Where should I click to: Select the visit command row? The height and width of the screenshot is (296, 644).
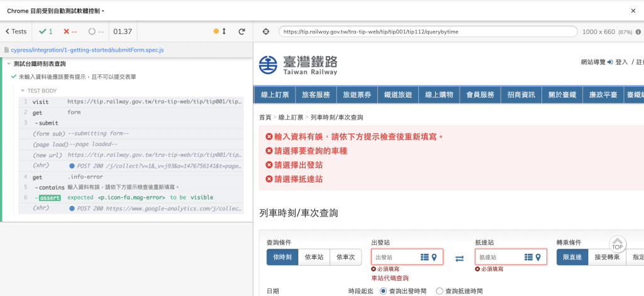pyautogui.click(x=131, y=102)
